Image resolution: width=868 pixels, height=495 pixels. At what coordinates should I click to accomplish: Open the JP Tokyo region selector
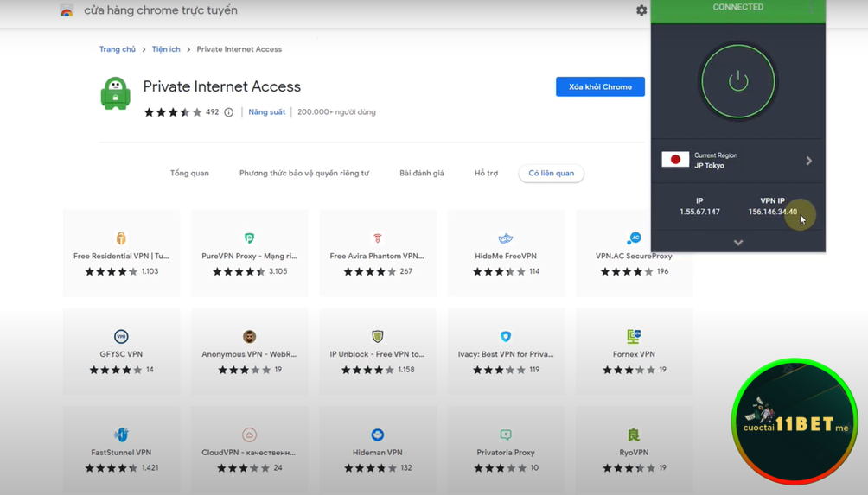click(x=737, y=161)
